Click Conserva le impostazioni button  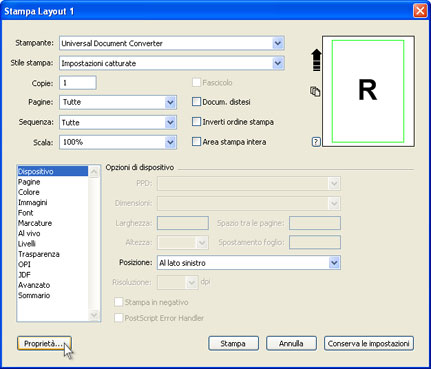(x=369, y=343)
